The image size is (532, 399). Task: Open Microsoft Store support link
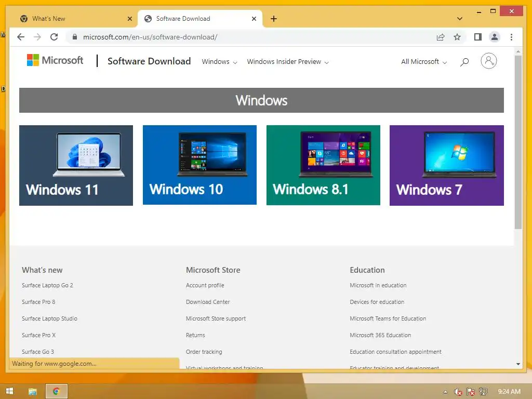216,318
